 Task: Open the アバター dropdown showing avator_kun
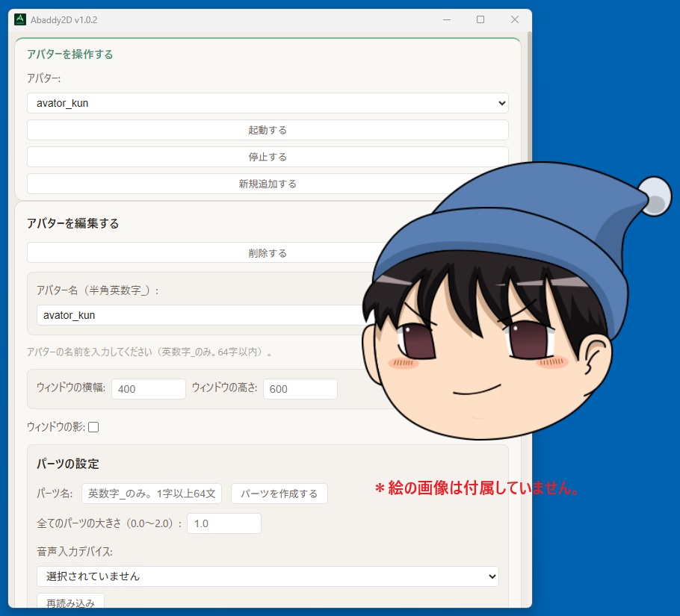[x=268, y=103]
